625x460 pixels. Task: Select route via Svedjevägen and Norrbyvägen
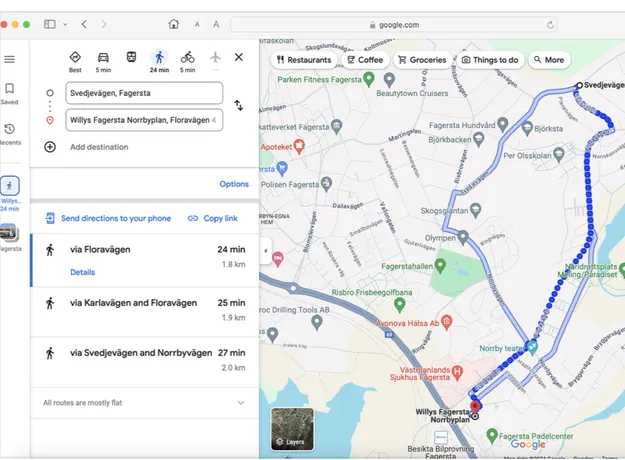pyautogui.click(x=145, y=361)
